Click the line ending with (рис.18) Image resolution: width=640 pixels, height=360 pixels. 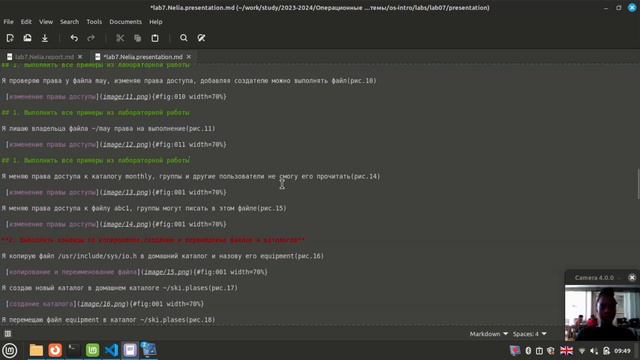[x=108, y=320]
